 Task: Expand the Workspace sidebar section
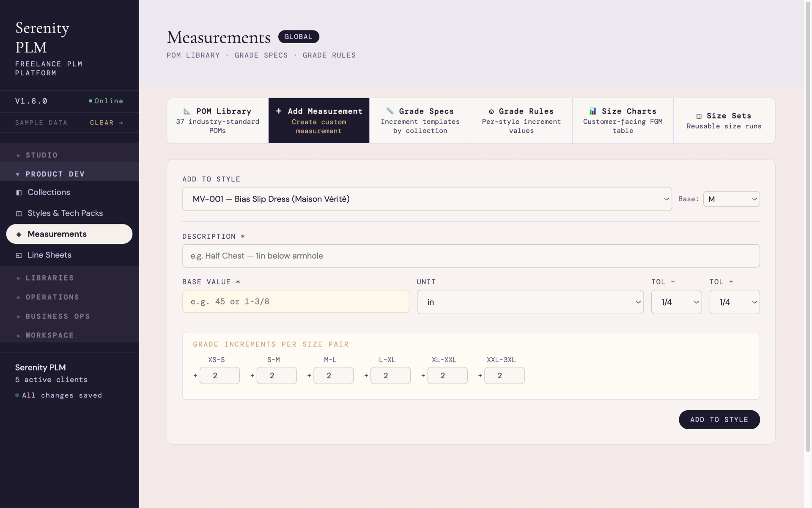pos(69,335)
